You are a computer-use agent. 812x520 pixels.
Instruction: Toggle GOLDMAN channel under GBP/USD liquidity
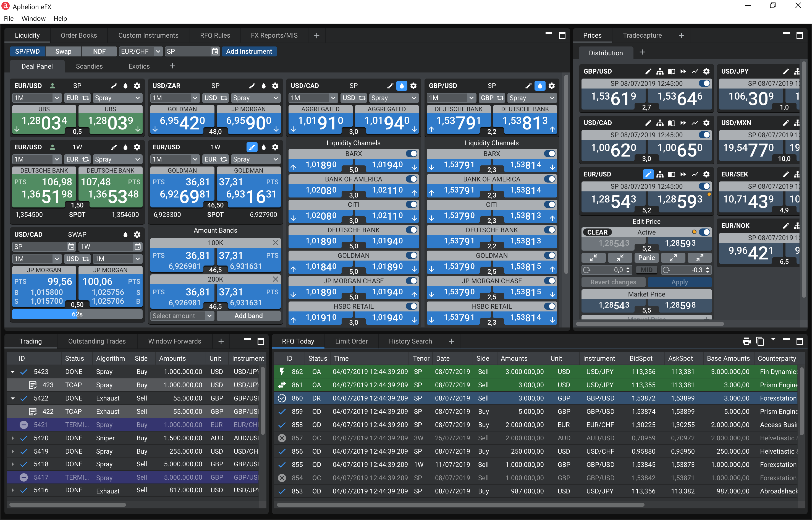tap(549, 256)
